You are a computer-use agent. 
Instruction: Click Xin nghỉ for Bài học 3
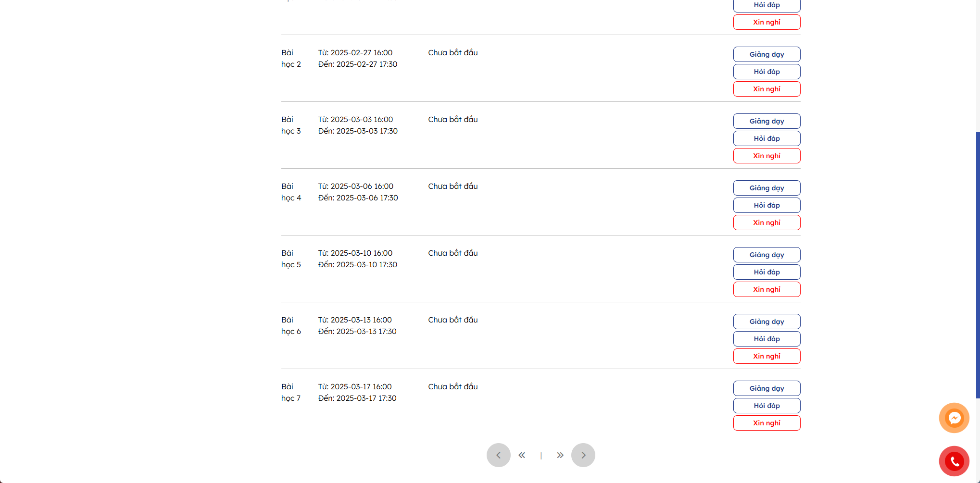[x=767, y=156]
